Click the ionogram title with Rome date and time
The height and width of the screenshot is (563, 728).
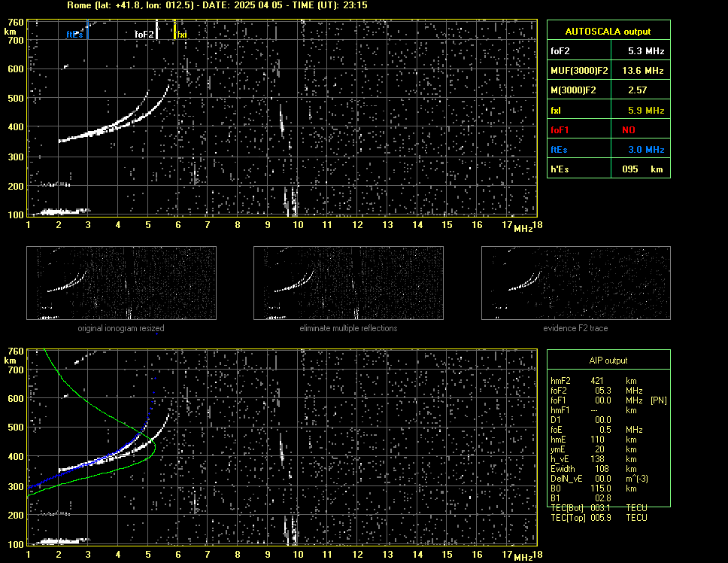click(217, 5)
